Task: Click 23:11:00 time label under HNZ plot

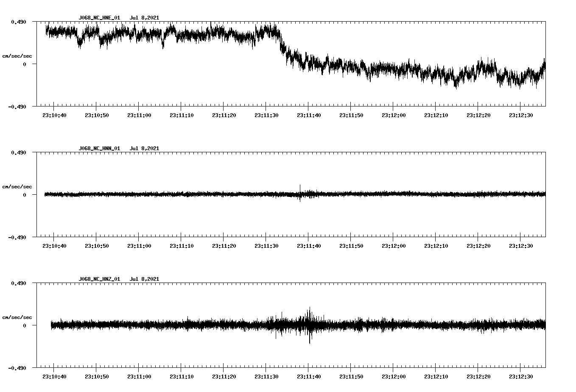Action: pos(139,377)
